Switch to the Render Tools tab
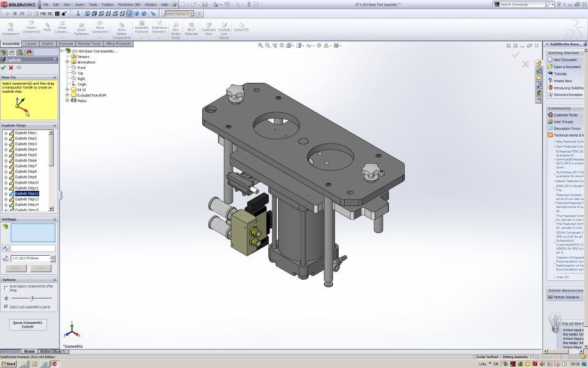Viewport: 588px width, 368px height. pos(89,44)
